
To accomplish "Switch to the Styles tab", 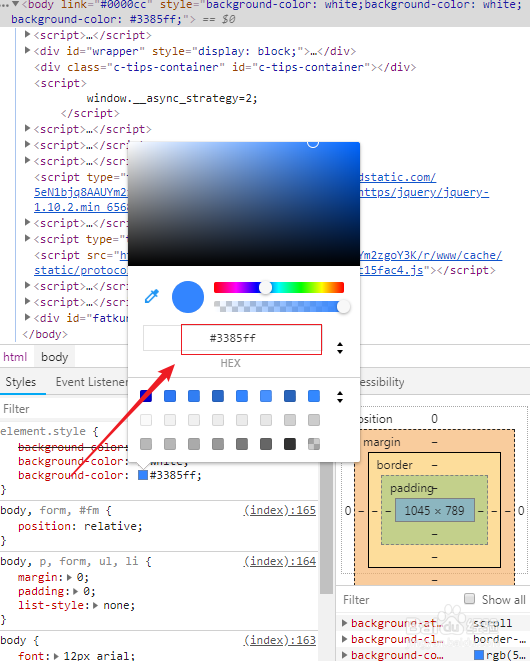I will point(21,382).
